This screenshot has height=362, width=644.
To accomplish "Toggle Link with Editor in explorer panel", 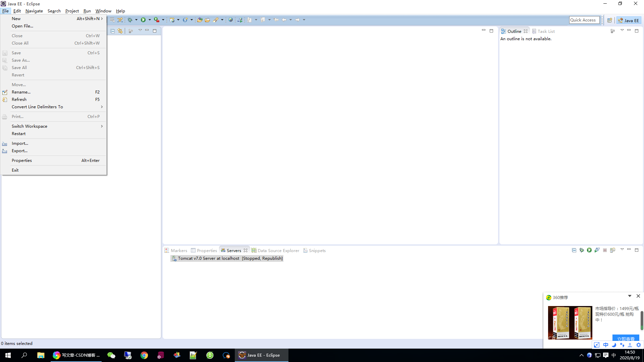I will tap(120, 31).
